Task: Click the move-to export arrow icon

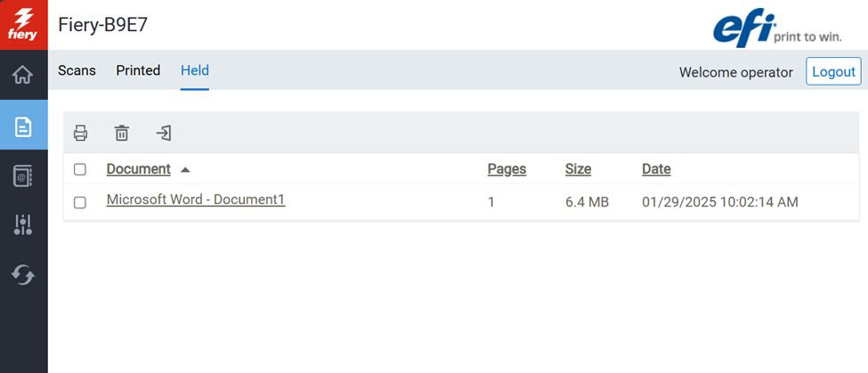Action: pyautogui.click(x=164, y=134)
